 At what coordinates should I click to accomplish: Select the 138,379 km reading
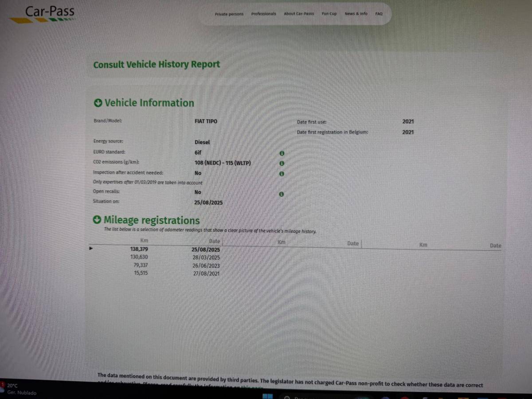139,249
